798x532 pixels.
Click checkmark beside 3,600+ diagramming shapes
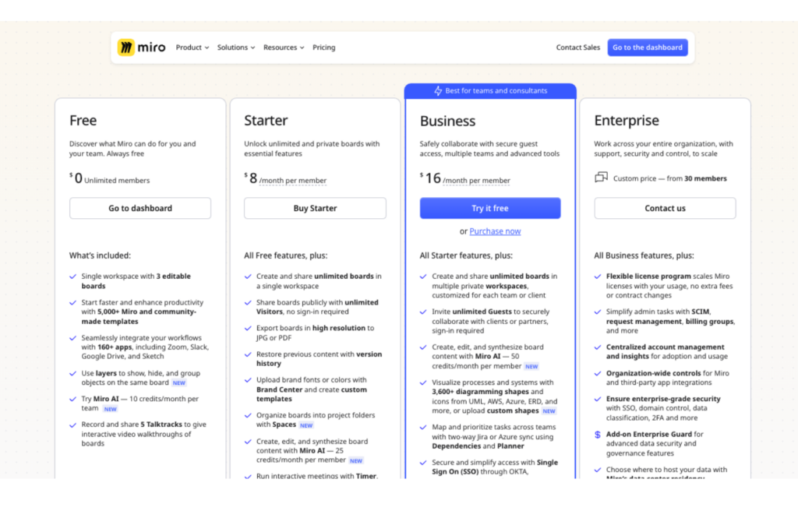coord(423,382)
